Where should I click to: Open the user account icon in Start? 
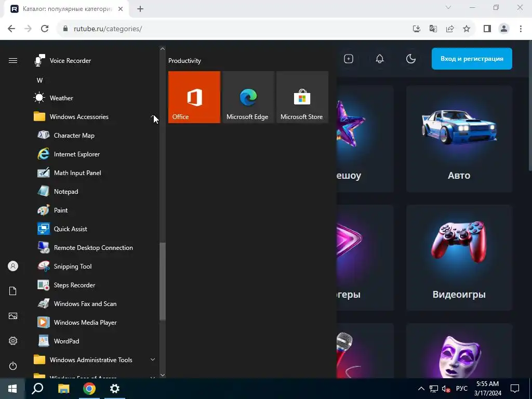click(x=13, y=266)
